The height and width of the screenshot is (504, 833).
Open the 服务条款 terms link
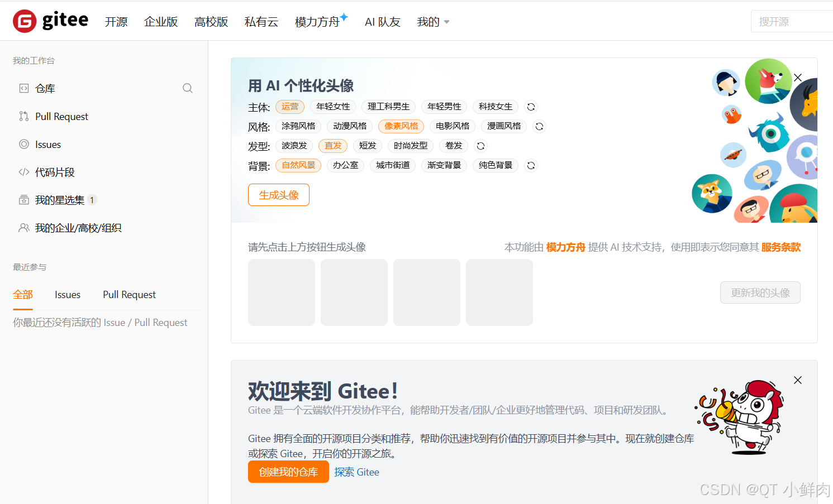(780, 247)
